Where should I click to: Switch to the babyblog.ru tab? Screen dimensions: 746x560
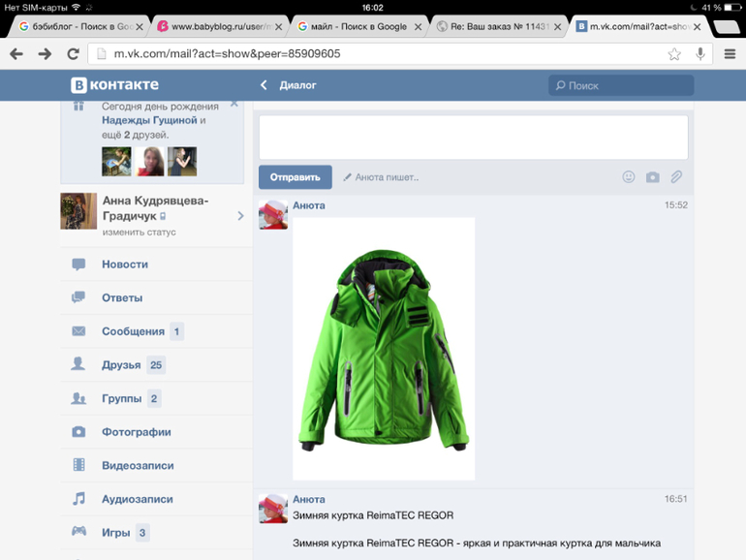tap(218, 26)
